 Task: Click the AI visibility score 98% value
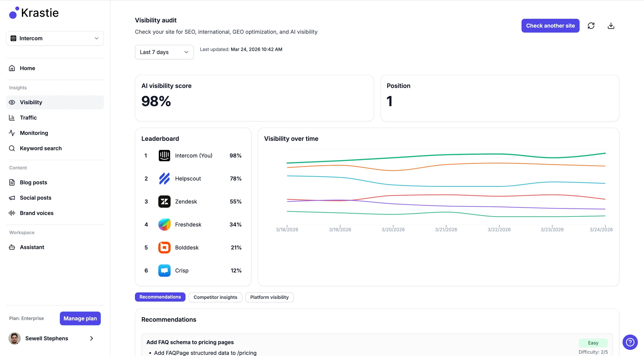coord(156,101)
